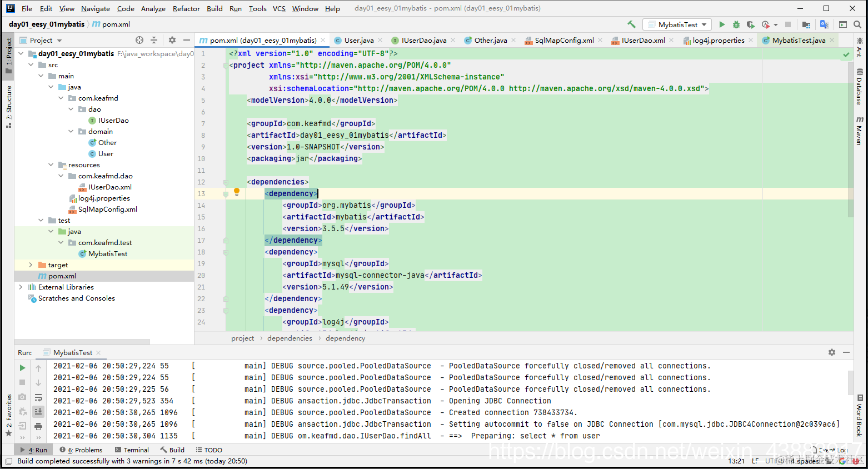The width and height of the screenshot is (868, 469).
Task: Toggle the Ant tool window on right
Action: [859, 48]
